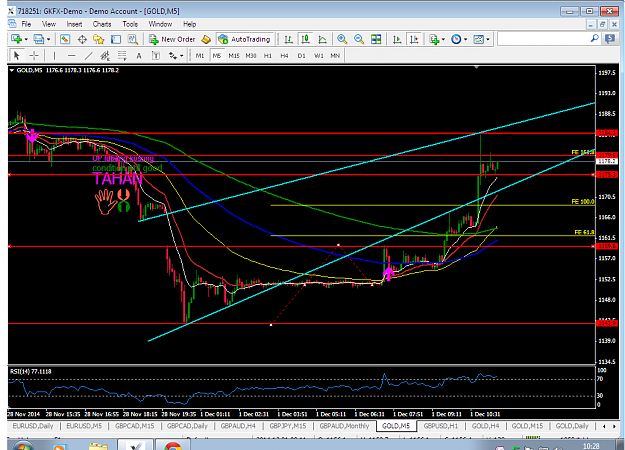Expand the Templates dropdown arrow
The width and height of the screenshot is (625, 450).
click(488, 39)
